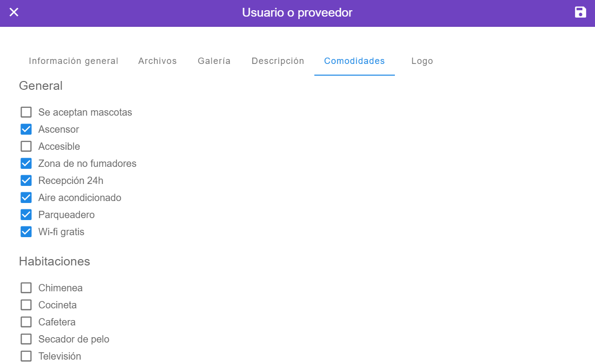This screenshot has height=364, width=595.
Task: Enable Se aceptan mascotas checkbox
Action: 26,112
